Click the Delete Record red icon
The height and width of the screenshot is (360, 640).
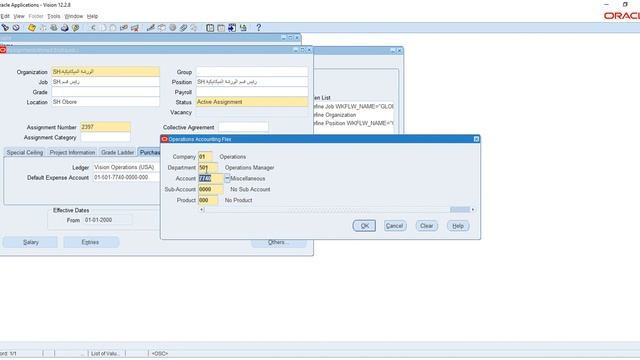134,28
